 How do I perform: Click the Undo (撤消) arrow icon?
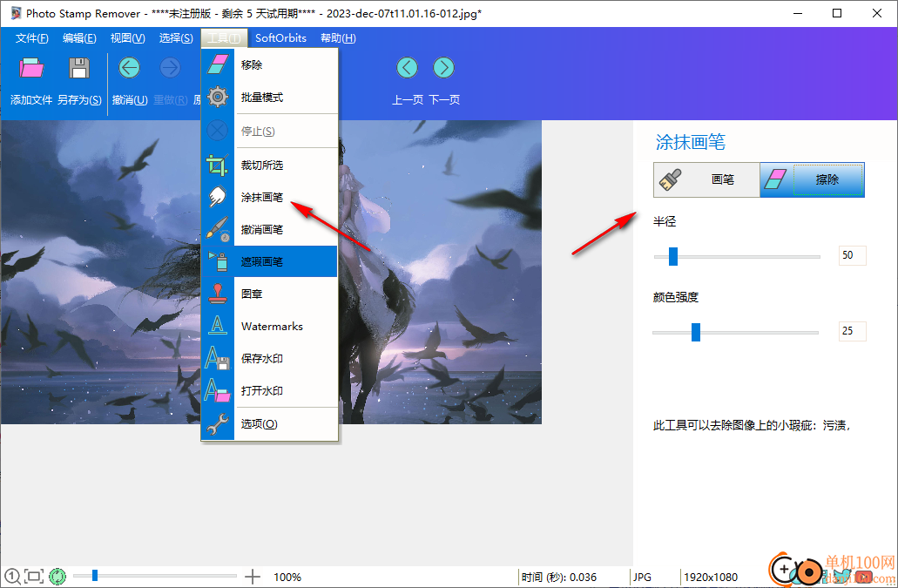click(130, 68)
